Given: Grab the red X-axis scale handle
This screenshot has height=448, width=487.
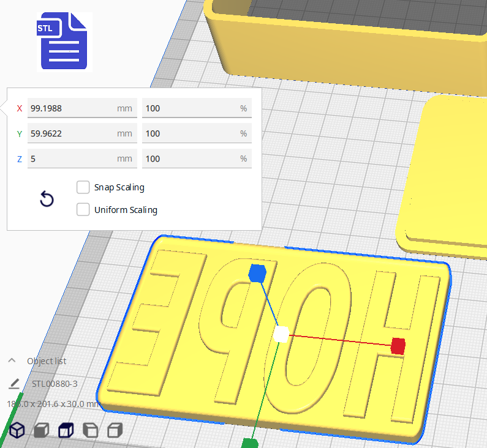Looking at the screenshot, I should tap(398, 346).
